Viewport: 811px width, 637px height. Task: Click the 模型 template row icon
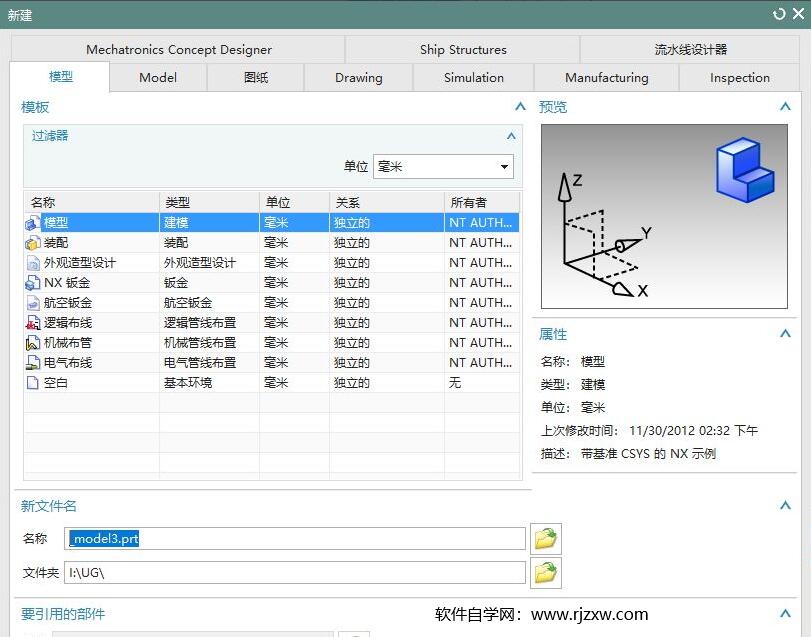pos(33,223)
